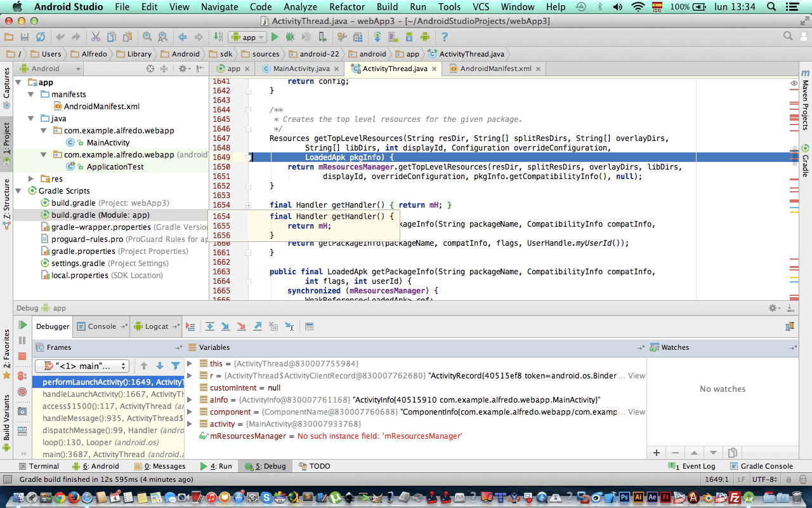Click the Step Into debug icon
Screen dimensions: 812x508
tap(225, 326)
